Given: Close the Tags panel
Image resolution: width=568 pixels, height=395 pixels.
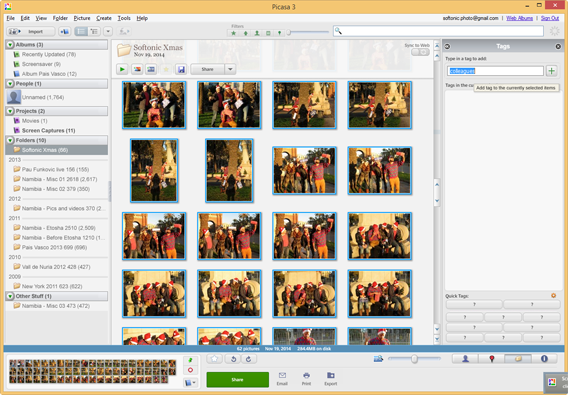Looking at the screenshot, I should pyautogui.click(x=558, y=46).
